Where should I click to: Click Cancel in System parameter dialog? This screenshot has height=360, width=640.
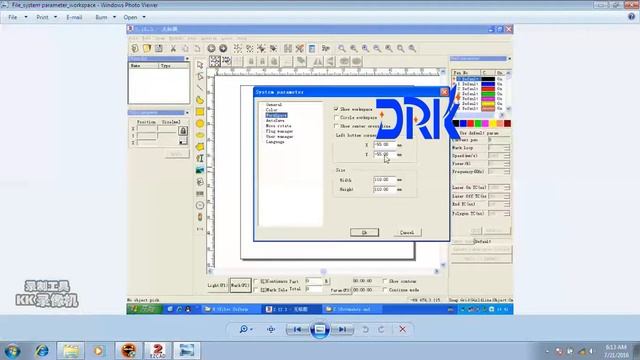coord(407,232)
